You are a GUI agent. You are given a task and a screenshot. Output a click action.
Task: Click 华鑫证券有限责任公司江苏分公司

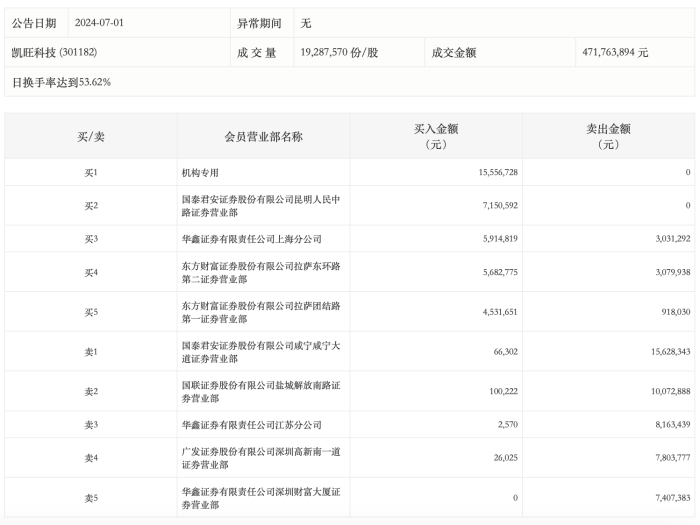pos(251,425)
